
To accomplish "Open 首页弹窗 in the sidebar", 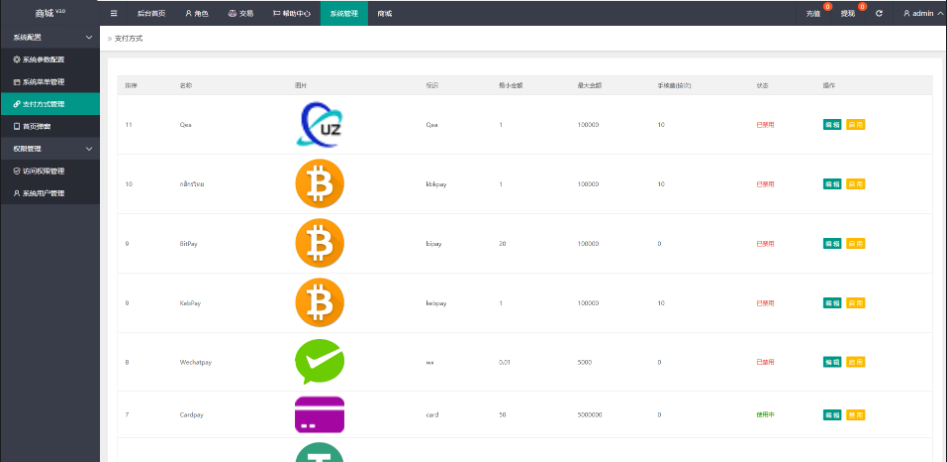I will [50, 126].
